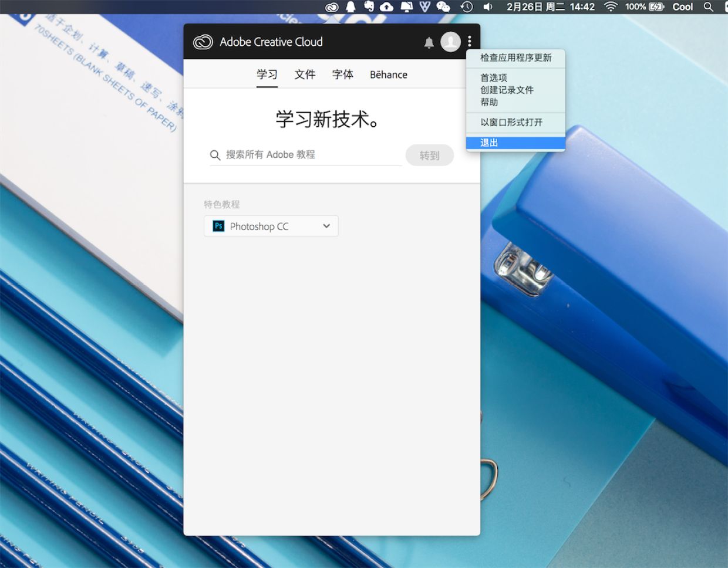This screenshot has width=728, height=568.
Task: Select 退出 to quit Creative Cloud
Action: 516,143
